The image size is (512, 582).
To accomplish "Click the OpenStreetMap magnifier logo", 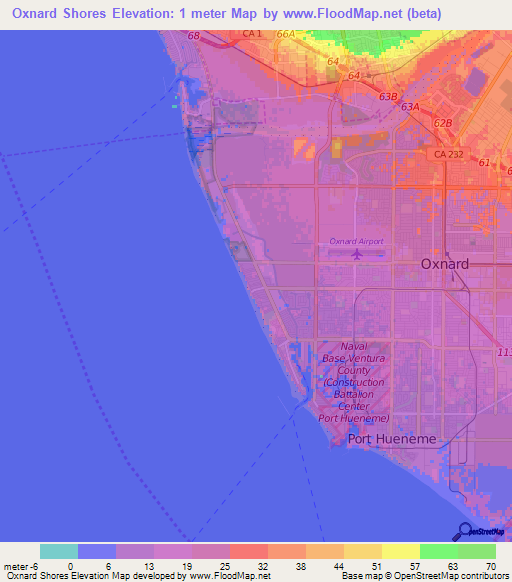I will tap(478, 532).
